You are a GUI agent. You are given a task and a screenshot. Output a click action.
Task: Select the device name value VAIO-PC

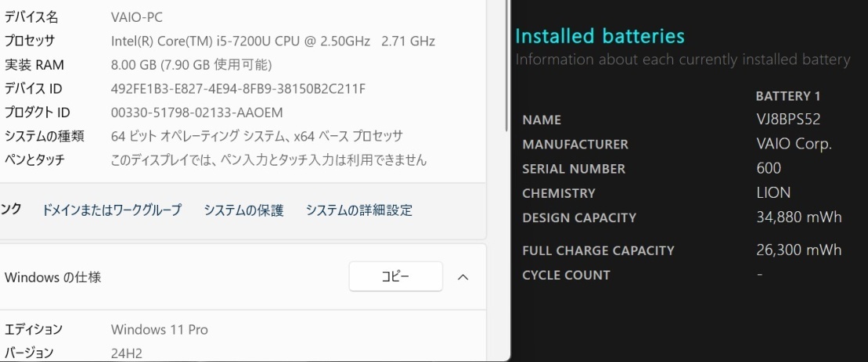coord(137,18)
